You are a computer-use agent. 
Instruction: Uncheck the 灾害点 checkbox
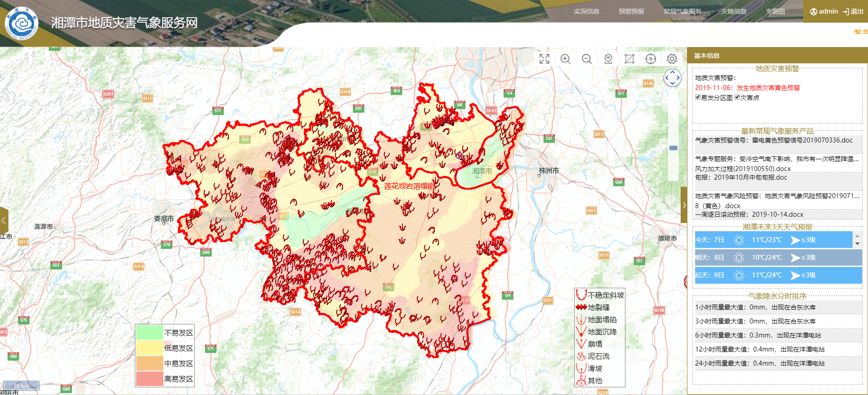pos(737,97)
